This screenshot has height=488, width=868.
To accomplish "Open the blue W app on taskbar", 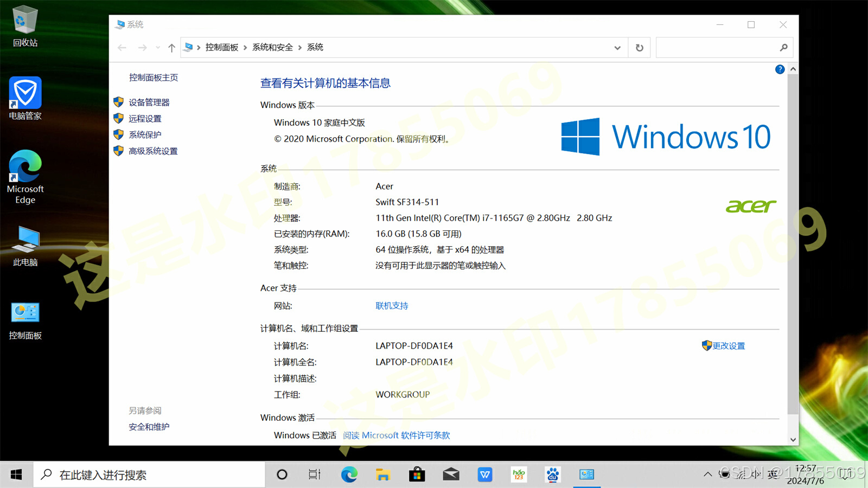I will pyautogui.click(x=485, y=475).
